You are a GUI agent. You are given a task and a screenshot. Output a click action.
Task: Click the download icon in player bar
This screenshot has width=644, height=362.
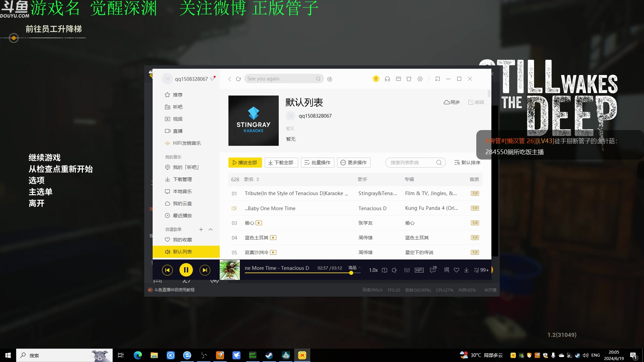point(466,270)
